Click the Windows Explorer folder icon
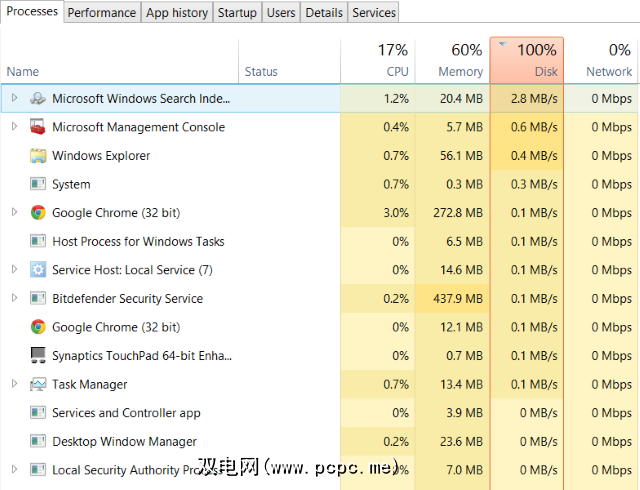The image size is (640, 490). 38,156
